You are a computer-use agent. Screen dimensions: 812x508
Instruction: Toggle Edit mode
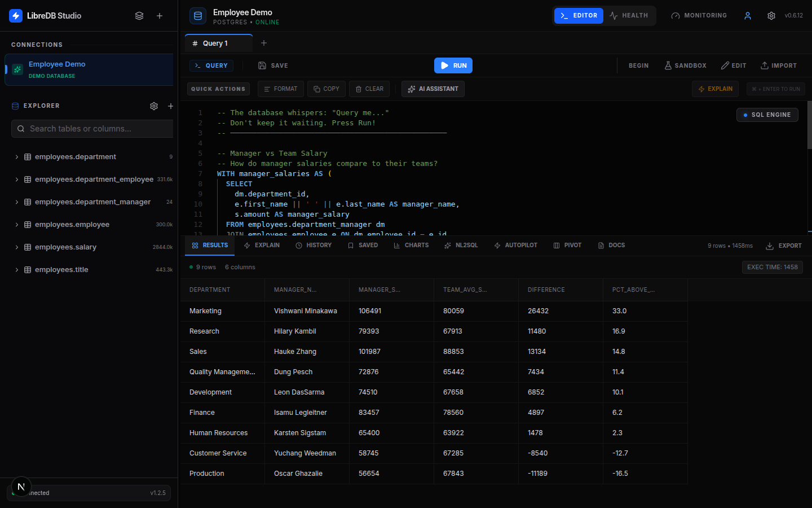point(734,65)
